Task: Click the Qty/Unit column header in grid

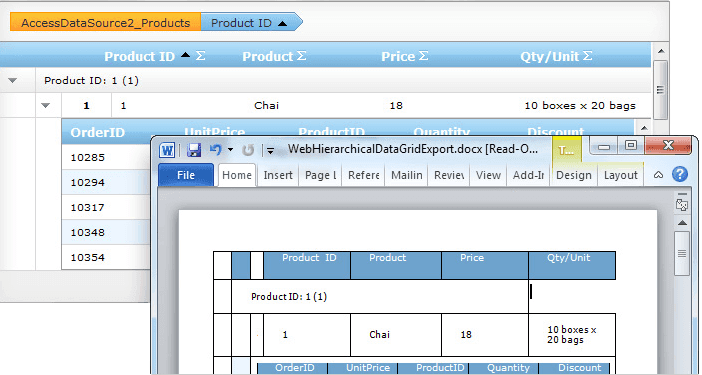Action: 550,56
